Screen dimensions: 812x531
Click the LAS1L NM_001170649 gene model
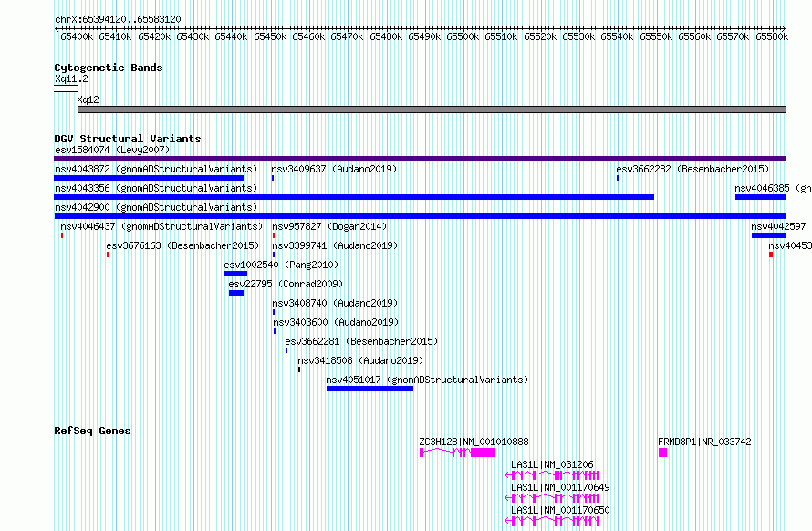[x=551, y=498]
